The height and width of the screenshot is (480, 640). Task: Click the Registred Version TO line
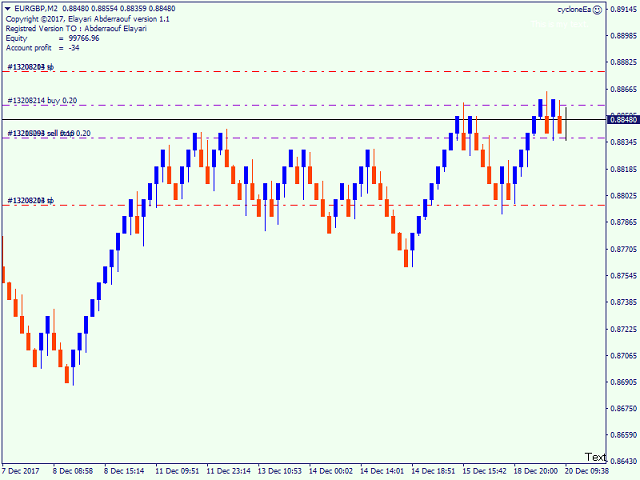click(76, 29)
